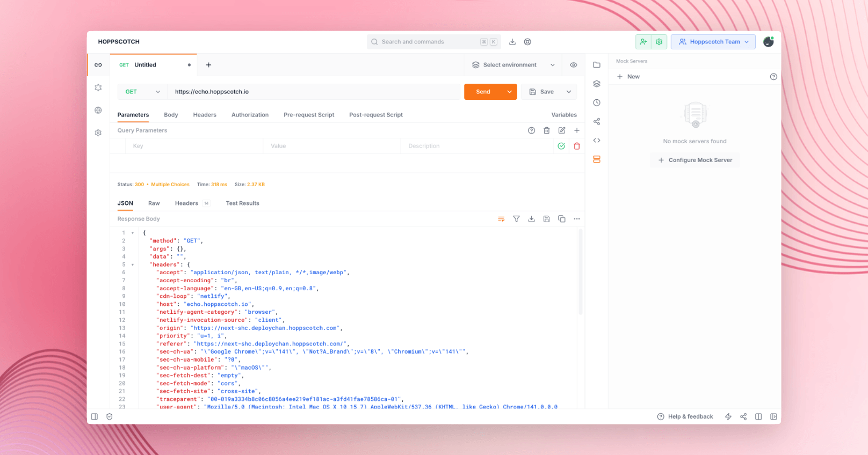Open the GraphQL icon in left sidebar
This screenshot has height=455, width=868.
[98, 87]
